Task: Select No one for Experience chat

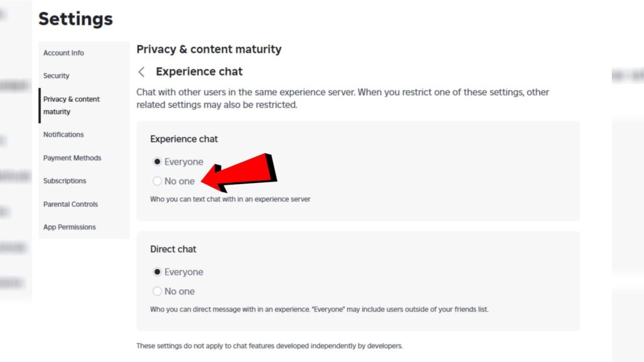Action: [157, 181]
